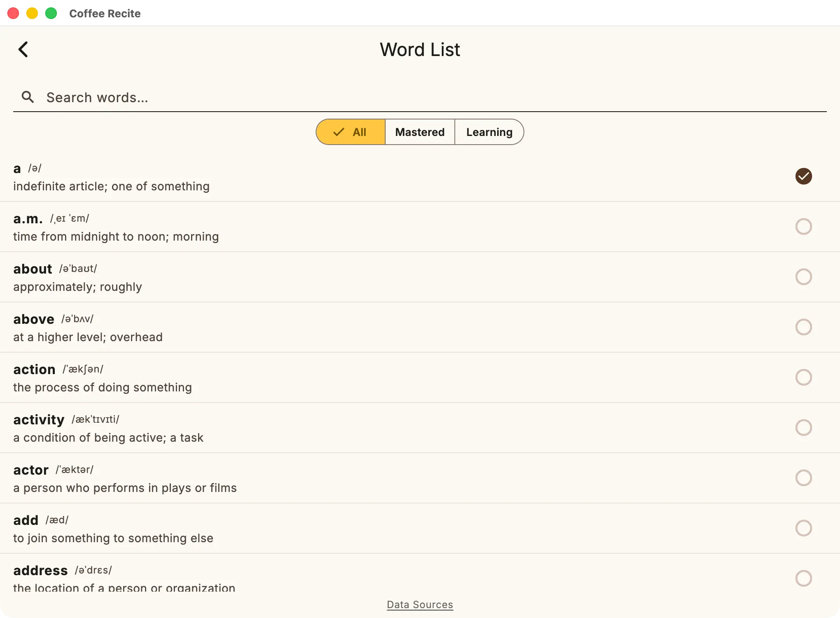Image resolution: width=840 pixels, height=618 pixels.
Task: Focus the Search words input field
Action: (420, 97)
